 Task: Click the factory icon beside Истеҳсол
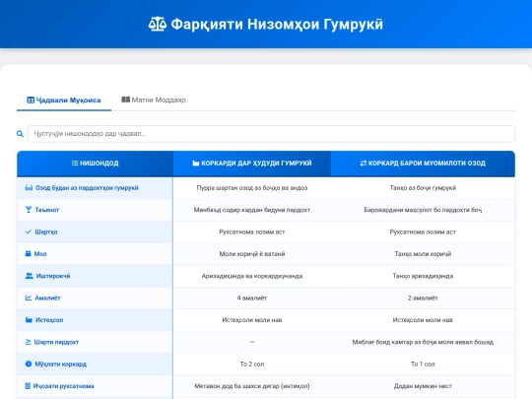tap(29, 320)
